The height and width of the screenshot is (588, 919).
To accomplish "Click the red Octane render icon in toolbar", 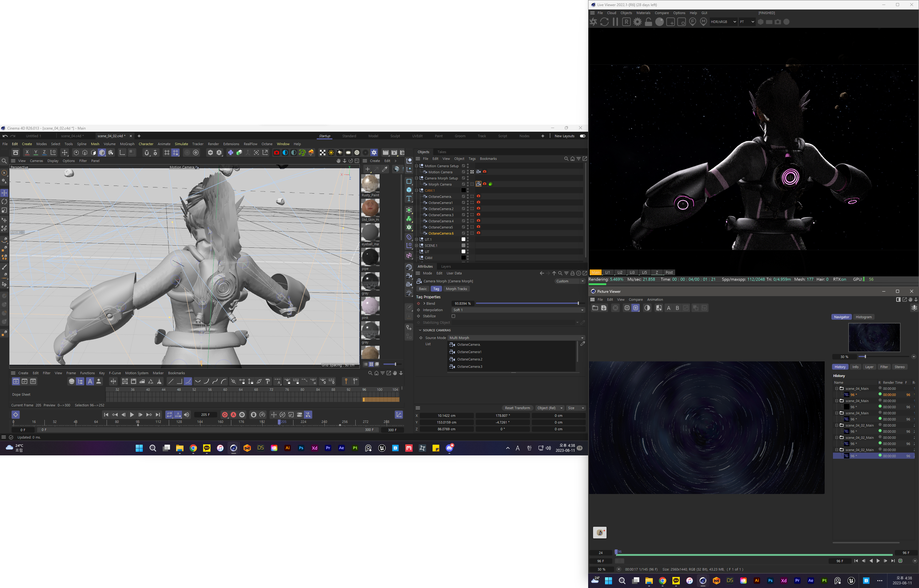I will (x=276, y=153).
